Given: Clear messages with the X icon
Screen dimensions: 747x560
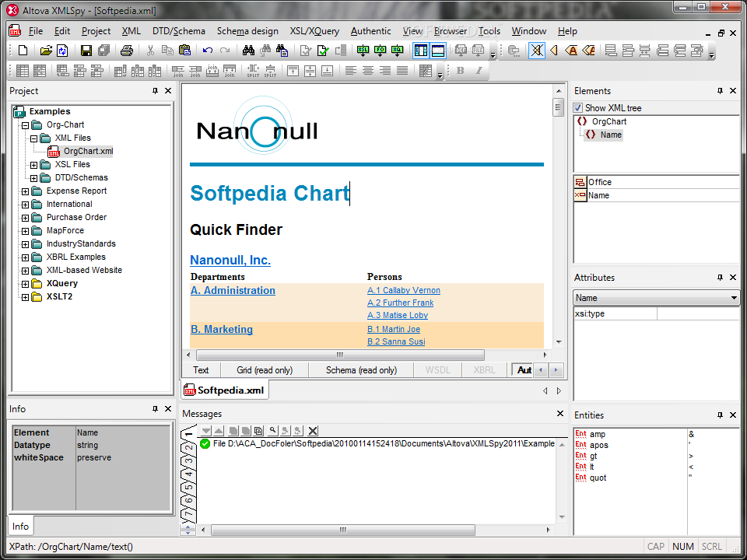Looking at the screenshot, I should tap(313, 431).
